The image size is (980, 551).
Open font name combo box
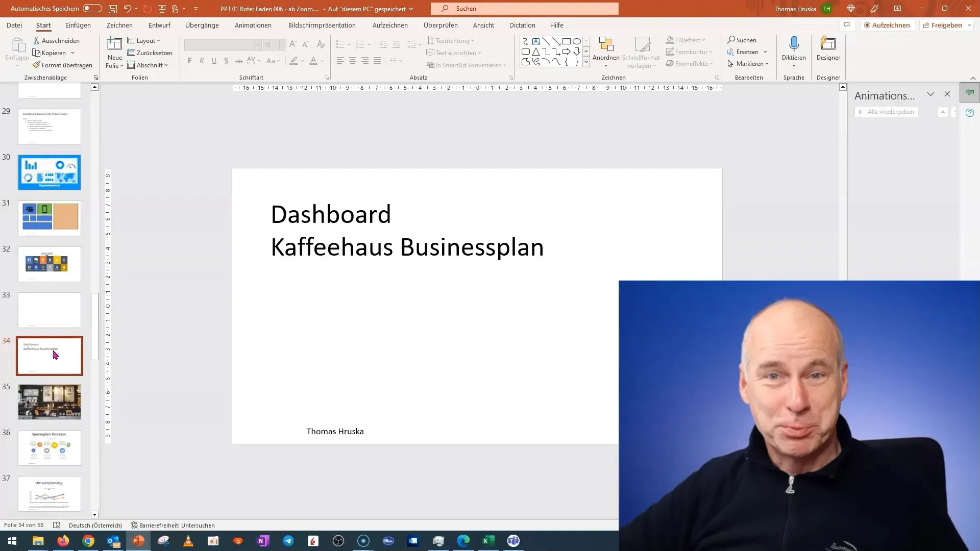[x=223, y=45]
